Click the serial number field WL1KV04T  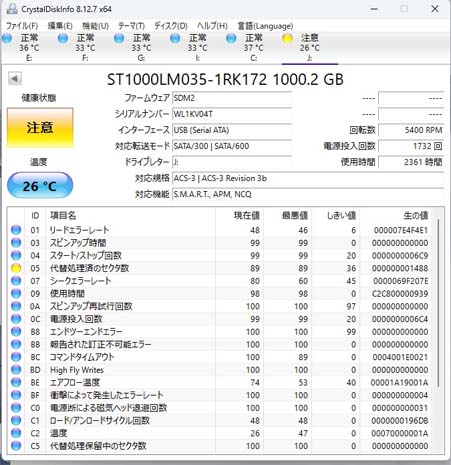232,114
